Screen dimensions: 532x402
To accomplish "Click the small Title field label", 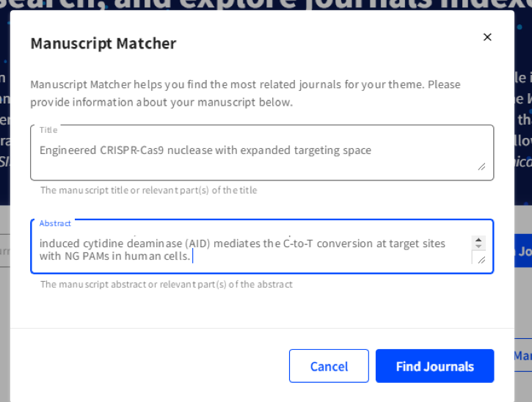I will pos(48,130).
